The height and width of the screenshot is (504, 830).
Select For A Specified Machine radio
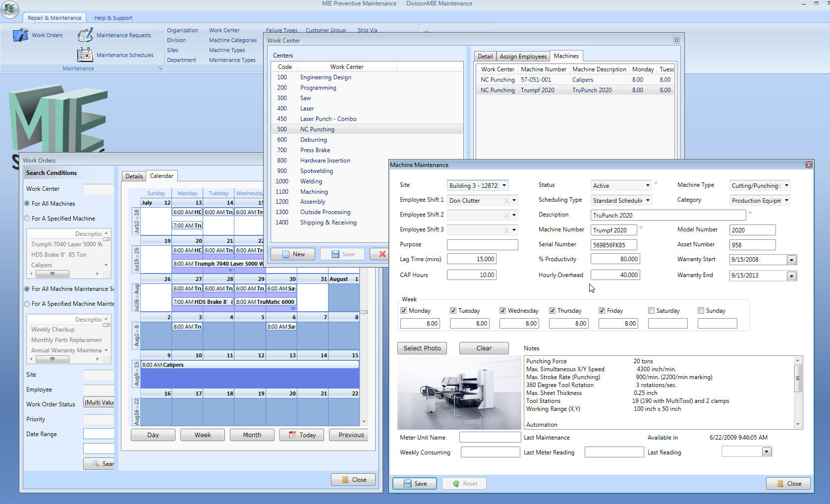[x=27, y=219]
